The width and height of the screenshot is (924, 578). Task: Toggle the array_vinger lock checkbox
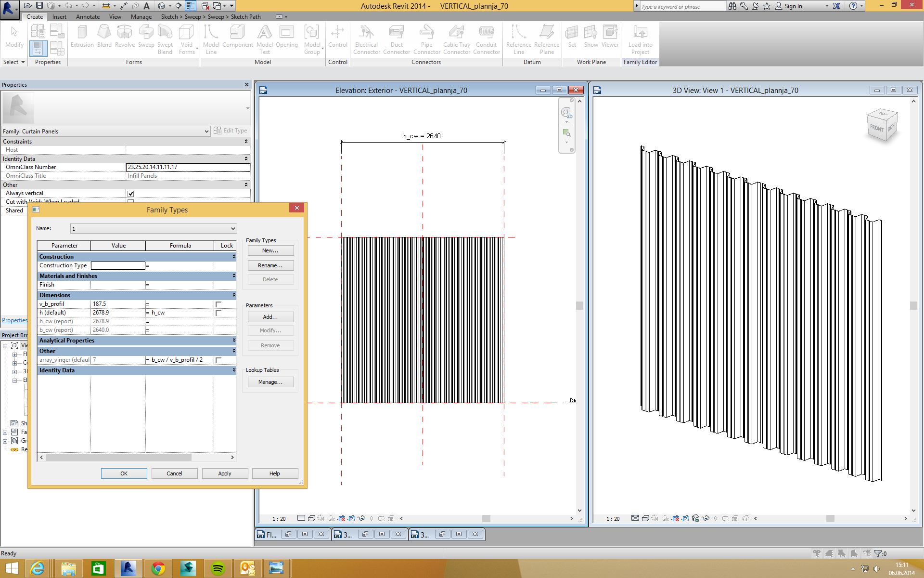tap(218, 360)
